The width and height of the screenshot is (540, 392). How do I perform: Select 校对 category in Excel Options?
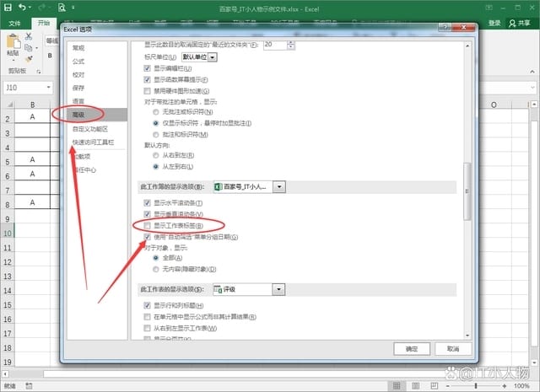[x=78, y=75]
